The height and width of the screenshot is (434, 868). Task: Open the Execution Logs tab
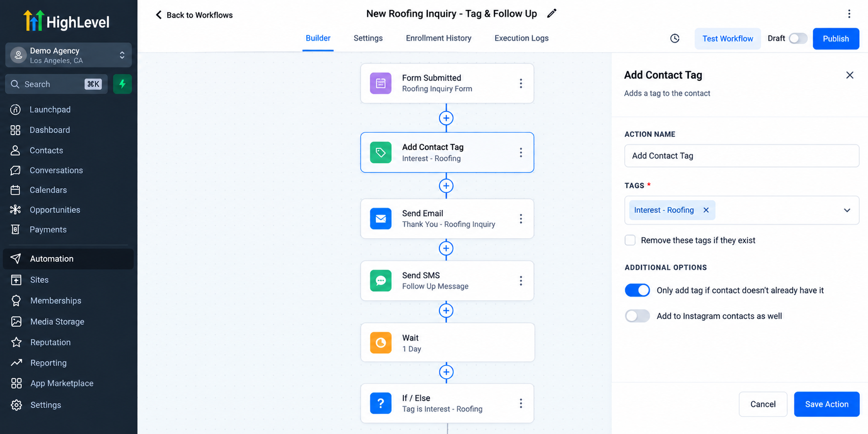(522, 38)
